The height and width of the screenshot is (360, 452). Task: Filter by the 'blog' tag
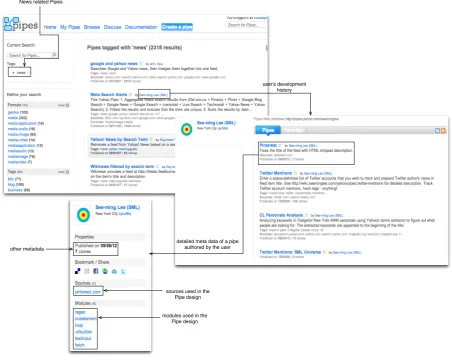pyautogui.click(x=11, y=184)
